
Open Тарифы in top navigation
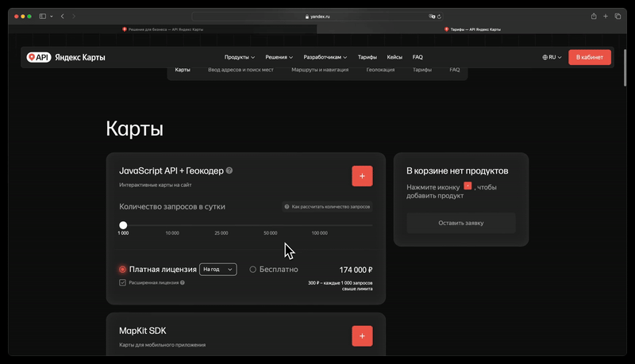tap(368, 57)
